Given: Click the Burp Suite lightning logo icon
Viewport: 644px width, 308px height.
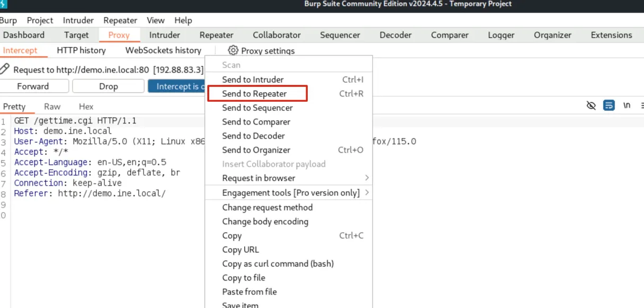Looking at the screenshot, I should tap(3, 5).
